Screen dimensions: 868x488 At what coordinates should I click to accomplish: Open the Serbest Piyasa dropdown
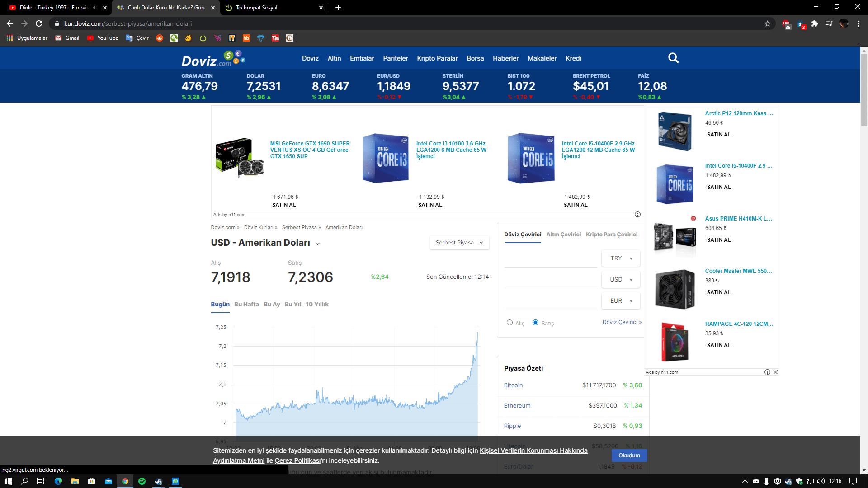coord(459,243)
